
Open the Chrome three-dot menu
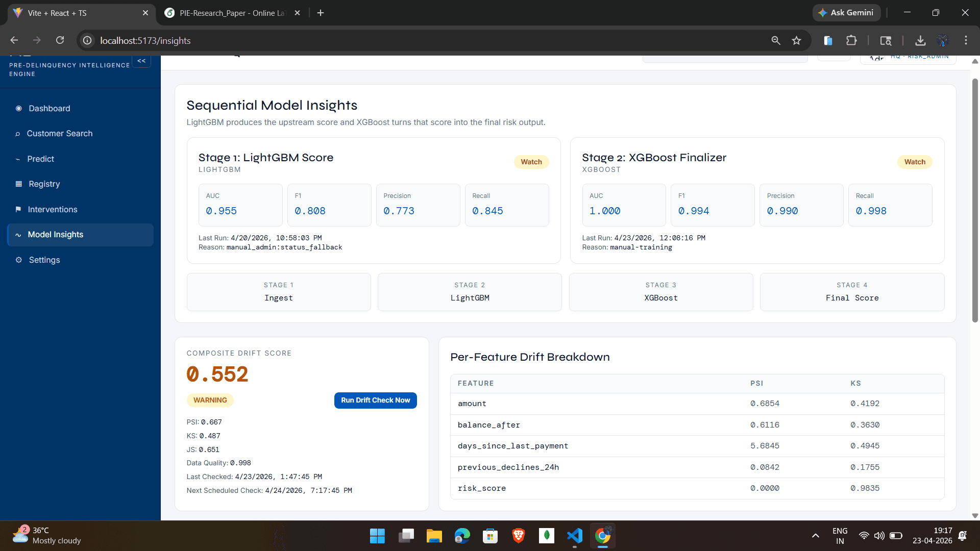[x=966, y=40]
